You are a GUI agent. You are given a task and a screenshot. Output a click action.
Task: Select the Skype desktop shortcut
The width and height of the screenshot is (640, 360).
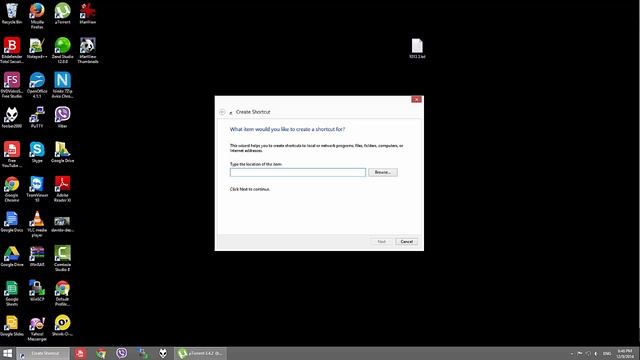37,152
